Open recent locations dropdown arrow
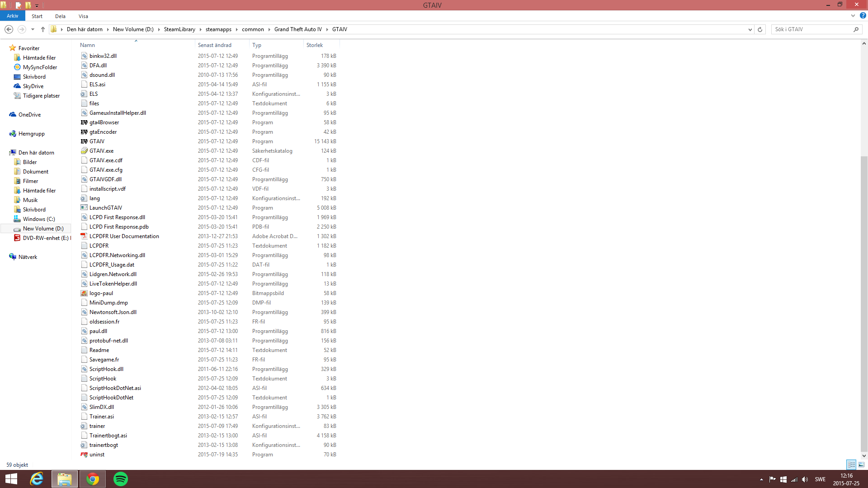 (33, 29)
